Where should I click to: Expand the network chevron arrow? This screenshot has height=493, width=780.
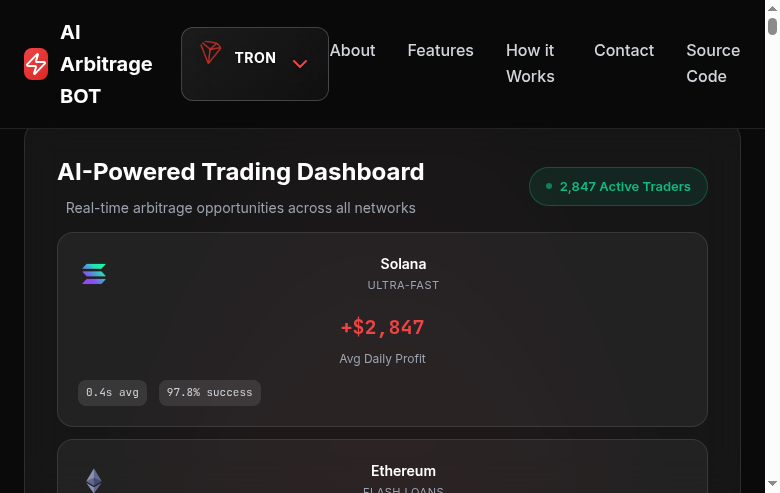coord(299,64)
